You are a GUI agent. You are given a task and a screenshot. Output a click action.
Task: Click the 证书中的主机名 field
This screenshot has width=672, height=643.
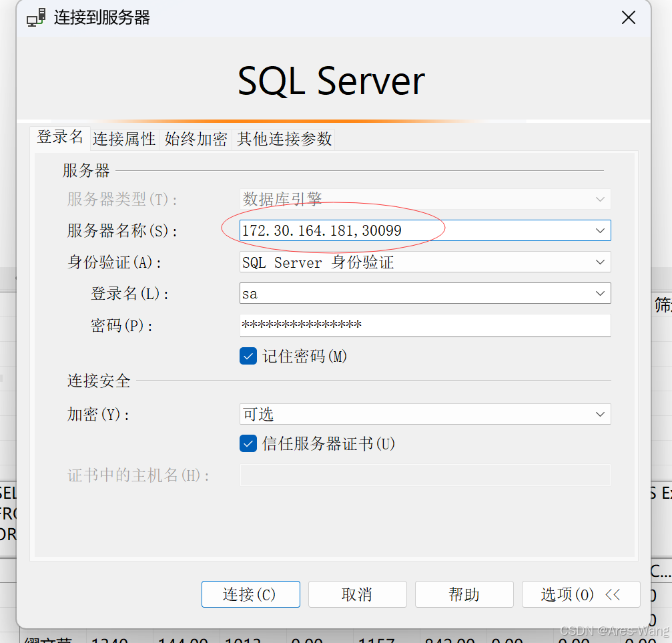tap(425, 475)
